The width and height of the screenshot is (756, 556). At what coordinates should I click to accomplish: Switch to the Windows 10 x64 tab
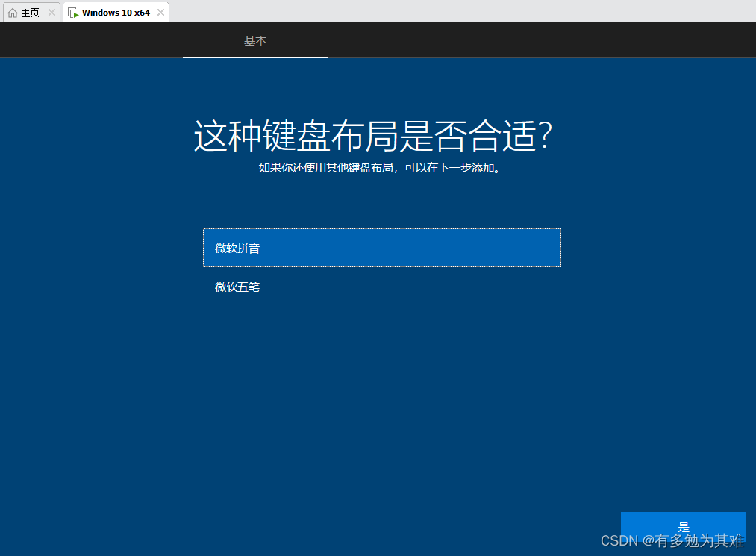click(x=116, y=13)
